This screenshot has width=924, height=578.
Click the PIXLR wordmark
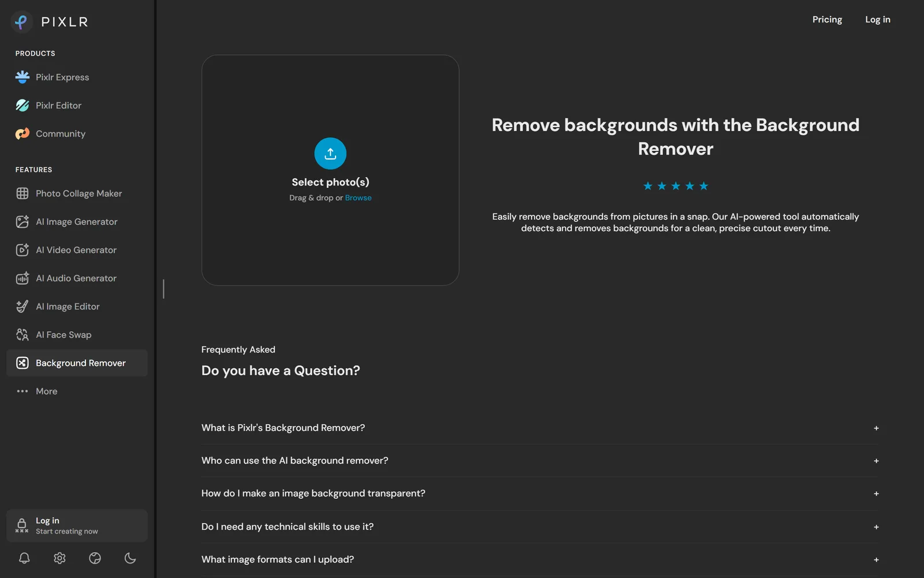(x=65, y=22)
